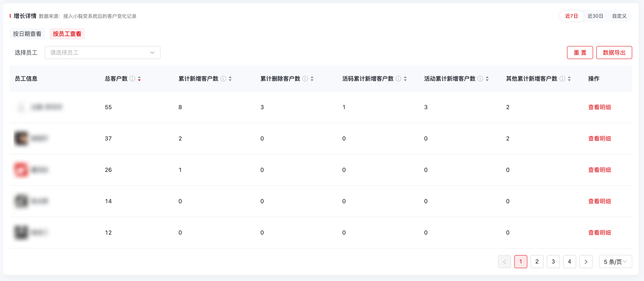The image size is (644, 281).
Task: Go to page 4
Action: point(569,261)
